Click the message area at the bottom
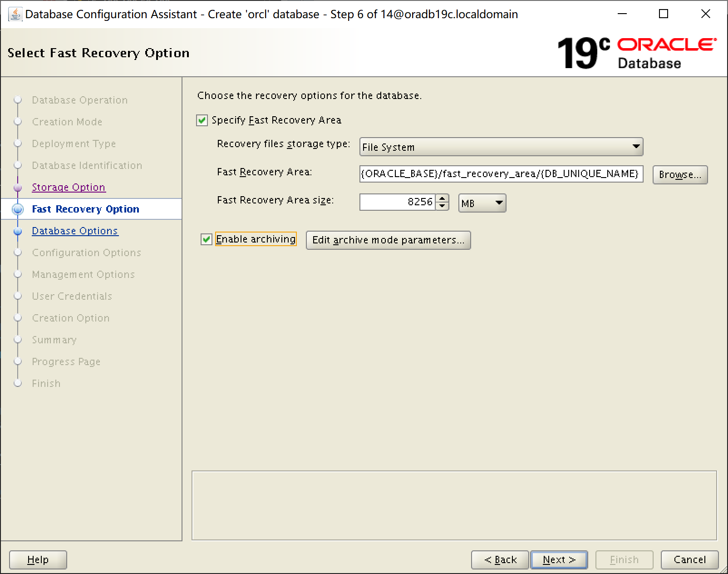 pos(454,505)
